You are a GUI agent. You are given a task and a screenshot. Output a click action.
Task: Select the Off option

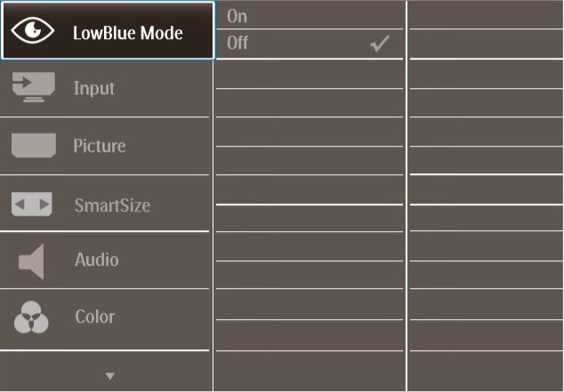[310, 44]
